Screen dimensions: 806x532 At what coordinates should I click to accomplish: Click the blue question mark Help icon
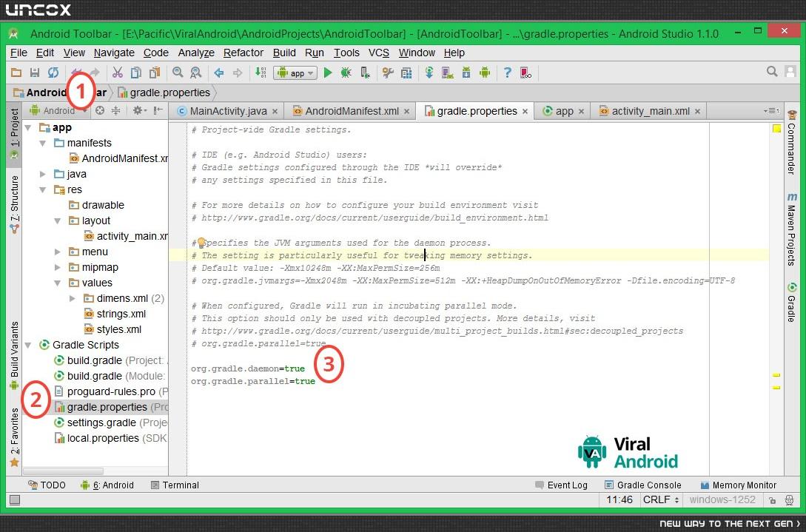coord(507,73)
